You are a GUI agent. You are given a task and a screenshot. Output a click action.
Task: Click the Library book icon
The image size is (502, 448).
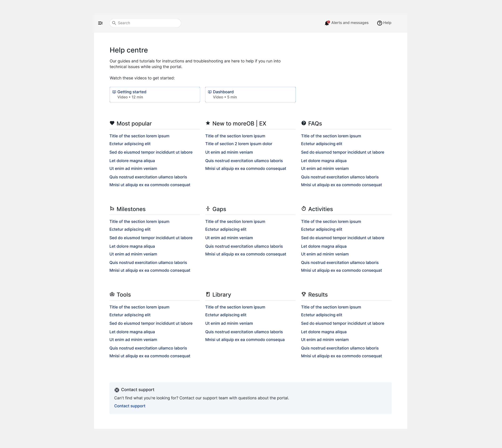[x=208, y=294]
